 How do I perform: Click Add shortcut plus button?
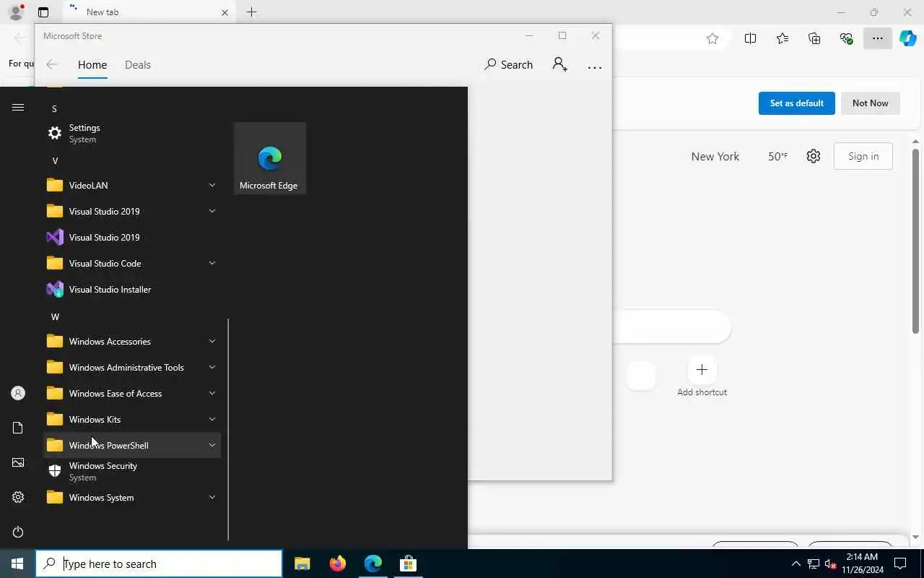[x=702, y=370]
